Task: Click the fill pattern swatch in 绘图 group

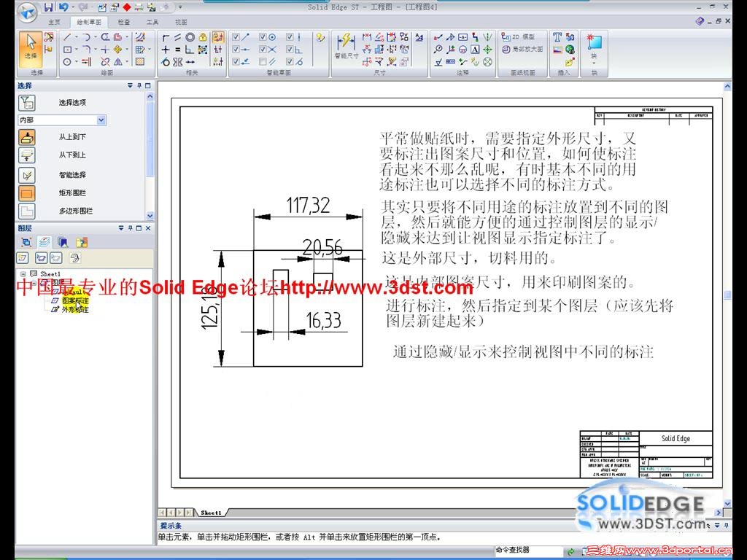Action: click(140, 62)
